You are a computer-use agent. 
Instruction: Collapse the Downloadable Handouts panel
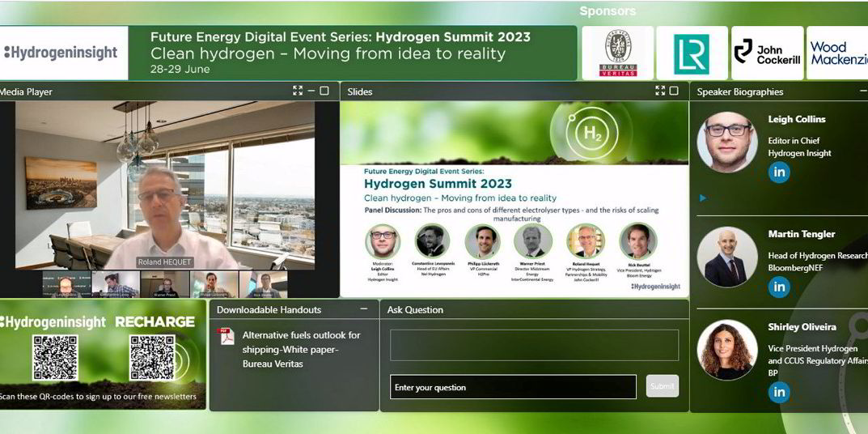364,308
